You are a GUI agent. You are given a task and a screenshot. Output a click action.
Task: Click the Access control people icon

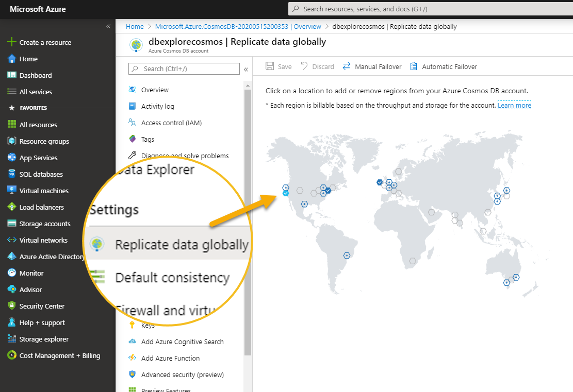tap(132, 122)
